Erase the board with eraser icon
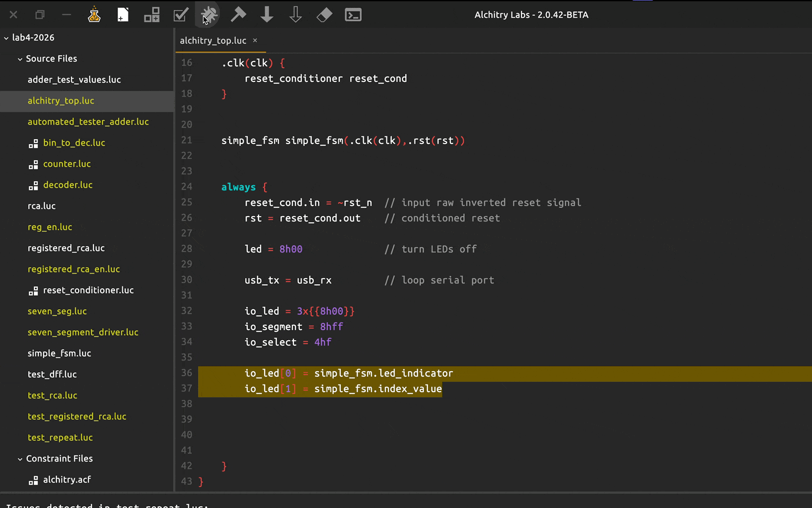This screenshot has width=812, height=508. (324, 15)
